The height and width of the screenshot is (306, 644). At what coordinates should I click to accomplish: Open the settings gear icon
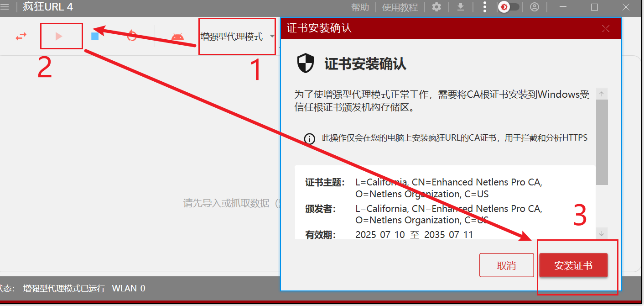pos(436,7)
